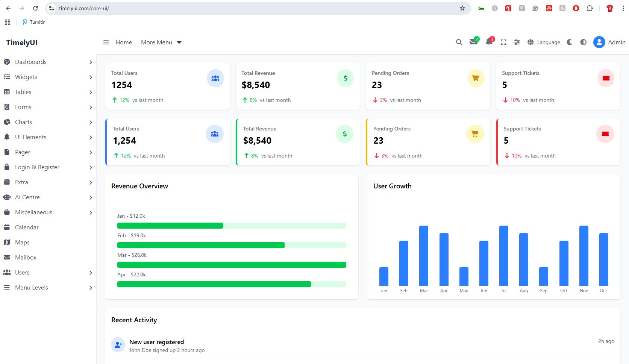
Task: Reload the page in the browser
Action: click(x=35, y=8)
